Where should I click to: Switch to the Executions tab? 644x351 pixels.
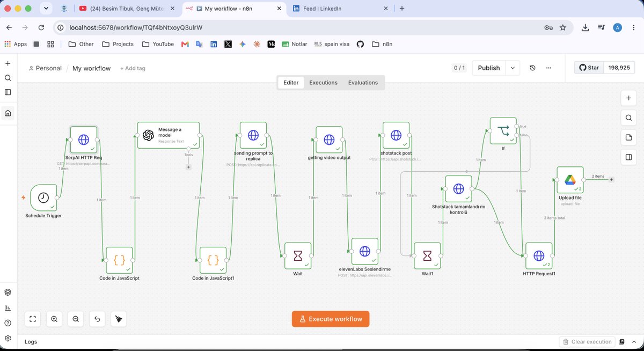point(323,83)
